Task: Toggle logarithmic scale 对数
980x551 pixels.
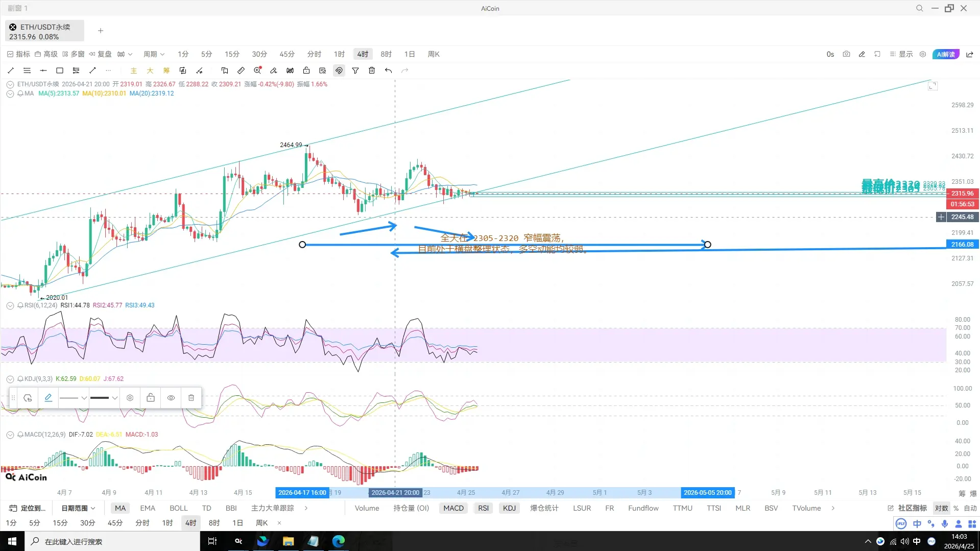Action: point(942,508)
